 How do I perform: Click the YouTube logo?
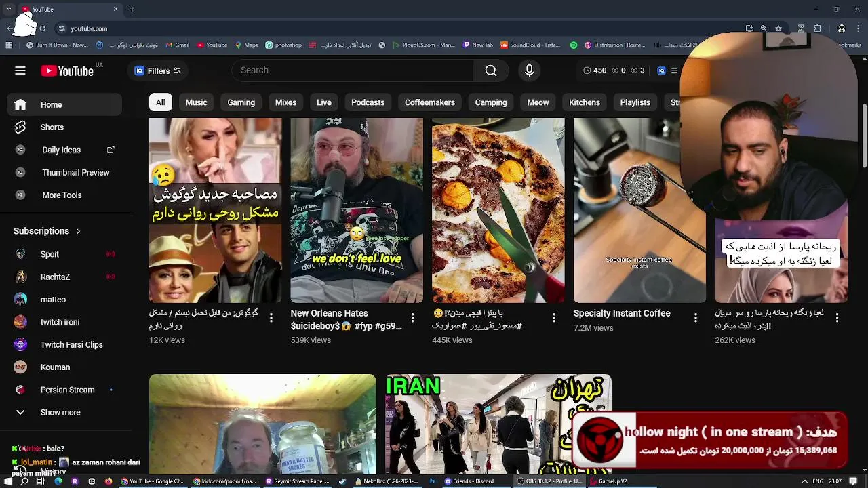click(67, 70)
